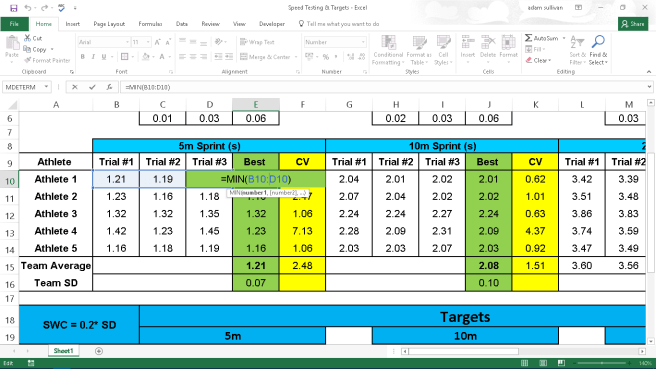Toggle Italic formatting
This screenshot has height=369, width=656.
[x=93, y=56]
